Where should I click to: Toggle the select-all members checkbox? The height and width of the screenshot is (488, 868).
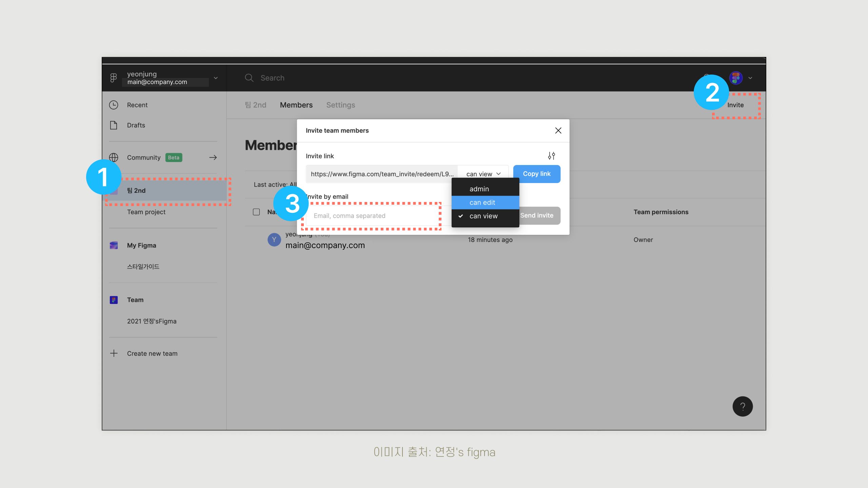[x=256, y=212]
